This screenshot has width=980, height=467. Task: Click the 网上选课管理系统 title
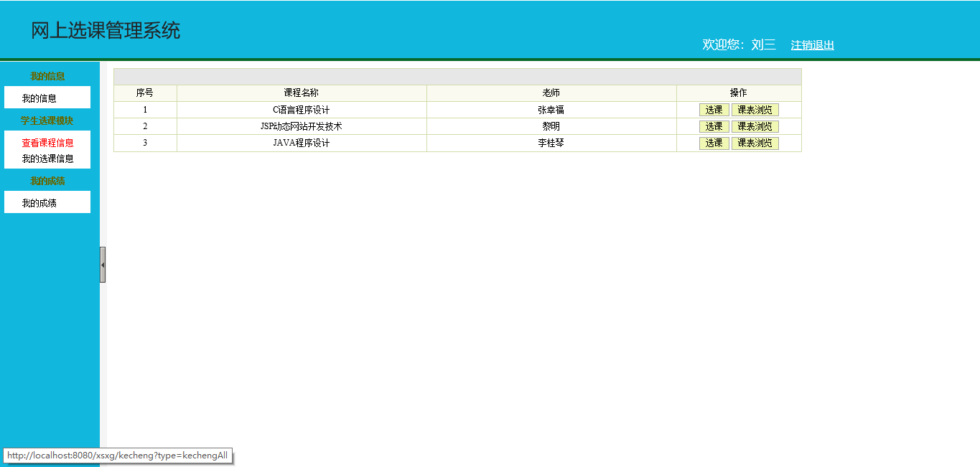[x=106, y=30]
